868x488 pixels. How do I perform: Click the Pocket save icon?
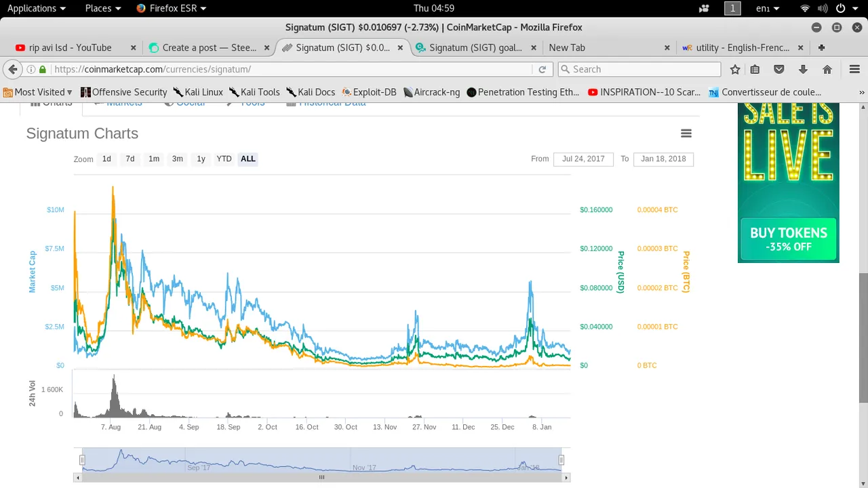(x=779, y=69)
